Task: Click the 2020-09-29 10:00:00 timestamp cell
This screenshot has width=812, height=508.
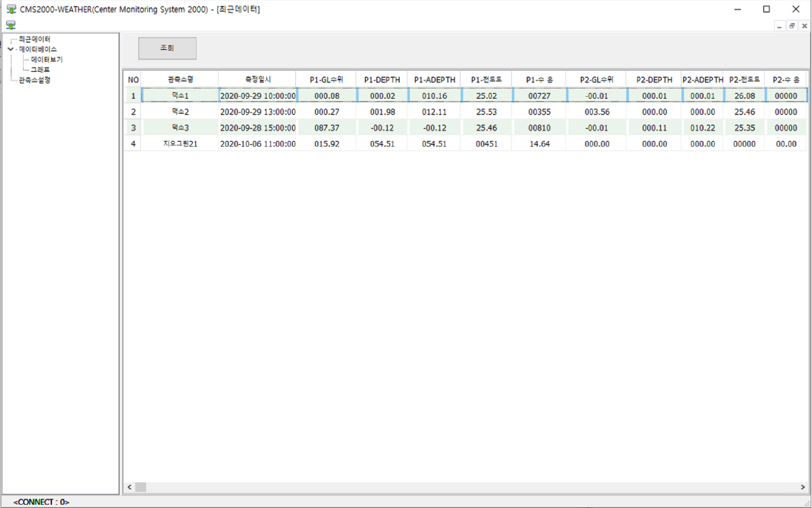Action: click(x=257, y=96)
